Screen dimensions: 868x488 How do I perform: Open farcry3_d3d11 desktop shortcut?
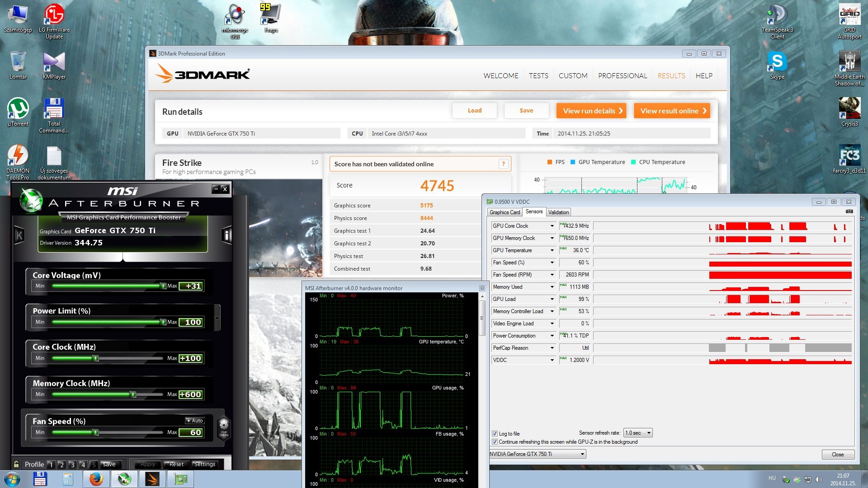pyautogui.click(x=849, y=159)
